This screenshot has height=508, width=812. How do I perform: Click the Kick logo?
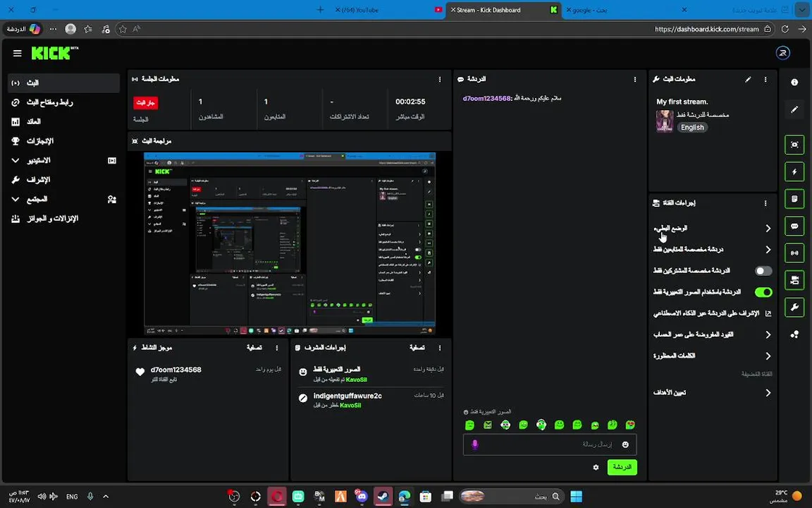tap(54, 54)
